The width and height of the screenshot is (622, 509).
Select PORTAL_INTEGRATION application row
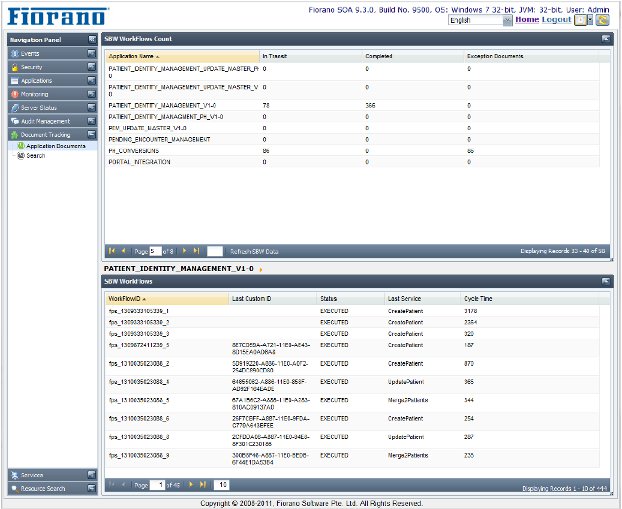pyautogui.click(x=353, y=162)
